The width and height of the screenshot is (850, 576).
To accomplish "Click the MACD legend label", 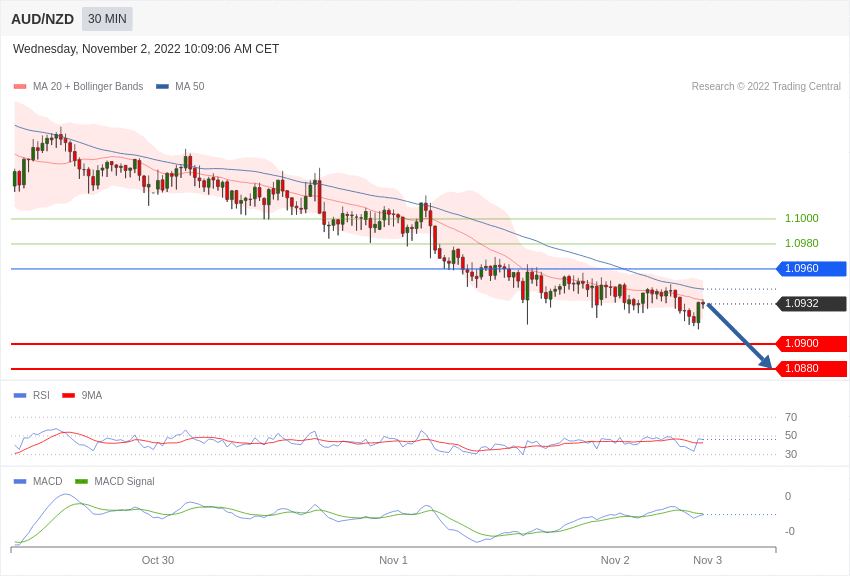I will (48, 481).
